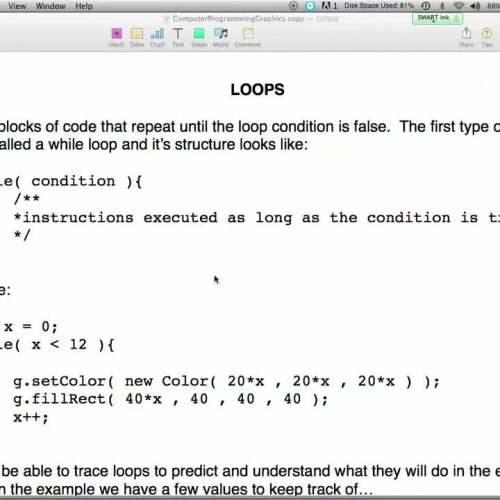Click the teal circle menu bar icon
This screenshot has height=500, width=500.
tap(310, 6)
